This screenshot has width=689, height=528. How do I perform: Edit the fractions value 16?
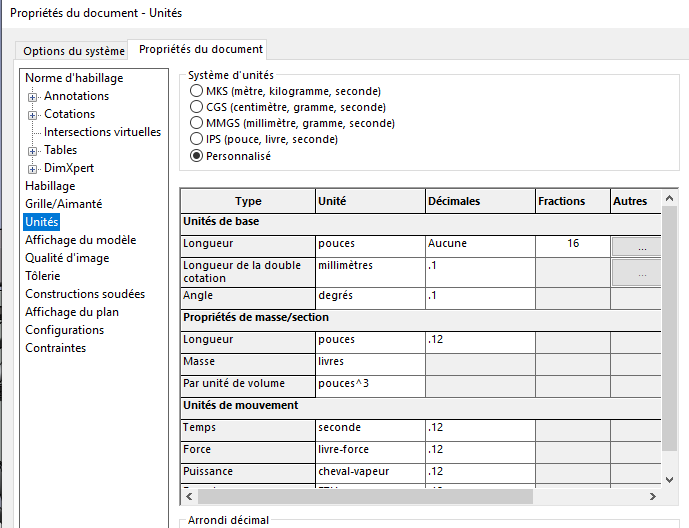click(573, 246)
